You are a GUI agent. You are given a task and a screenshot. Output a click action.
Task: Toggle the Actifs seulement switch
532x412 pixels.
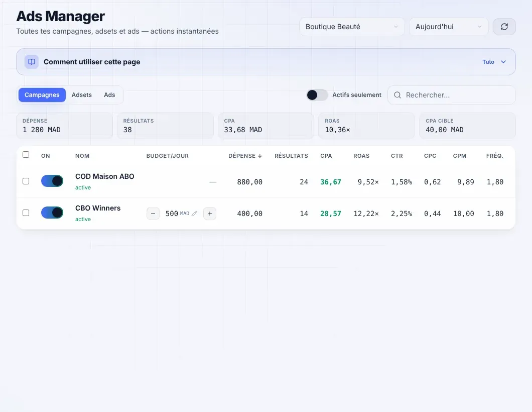[317, 95]
